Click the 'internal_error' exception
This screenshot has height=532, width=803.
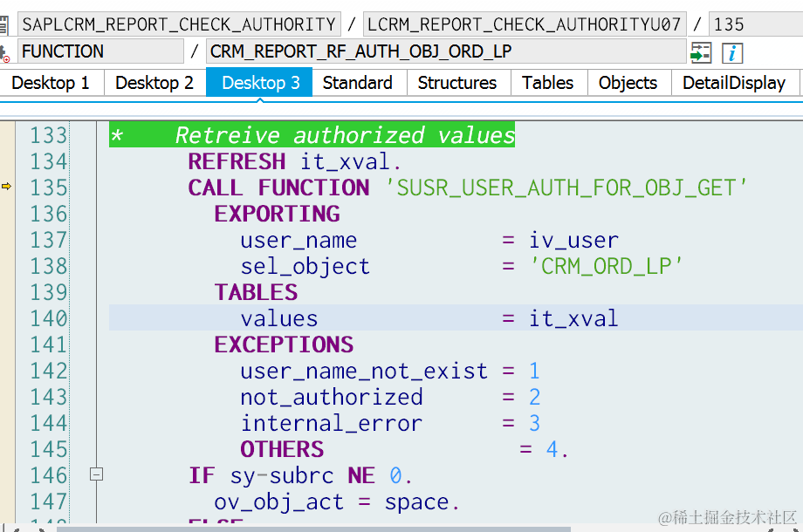click(332, 423)
